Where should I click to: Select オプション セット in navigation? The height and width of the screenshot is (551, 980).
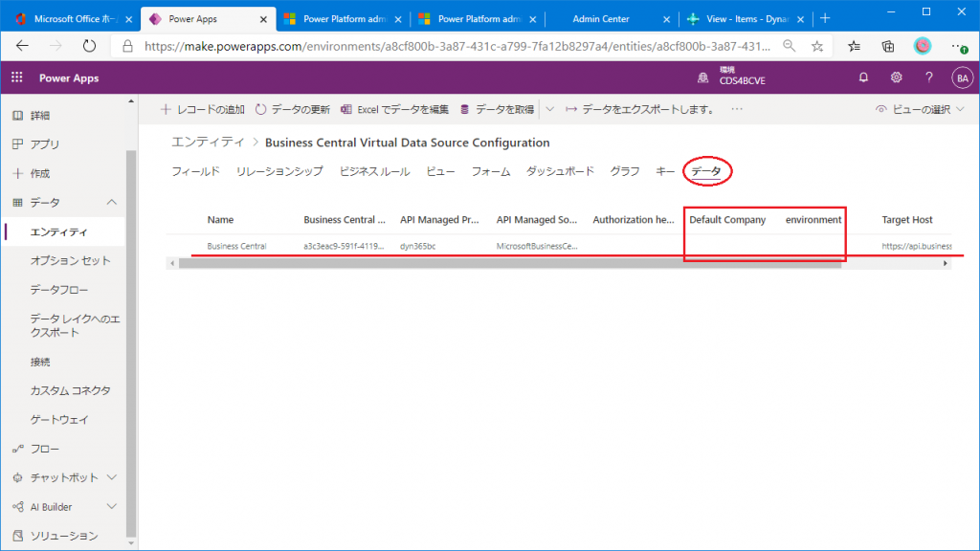point(70,260)
